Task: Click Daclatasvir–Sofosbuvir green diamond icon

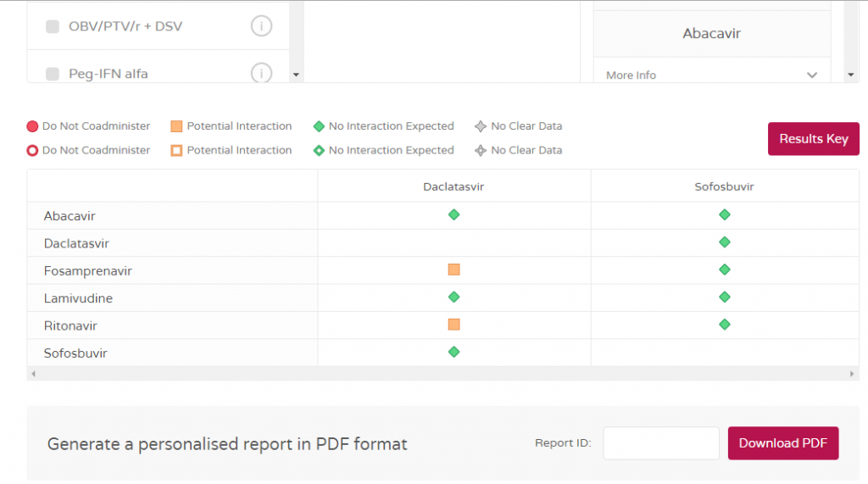Action: point(724,242)
